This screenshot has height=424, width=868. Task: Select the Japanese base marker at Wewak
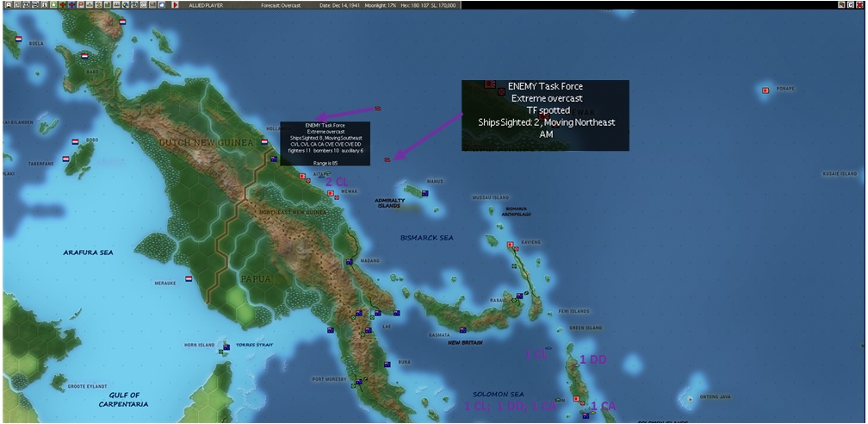(331, 193)
